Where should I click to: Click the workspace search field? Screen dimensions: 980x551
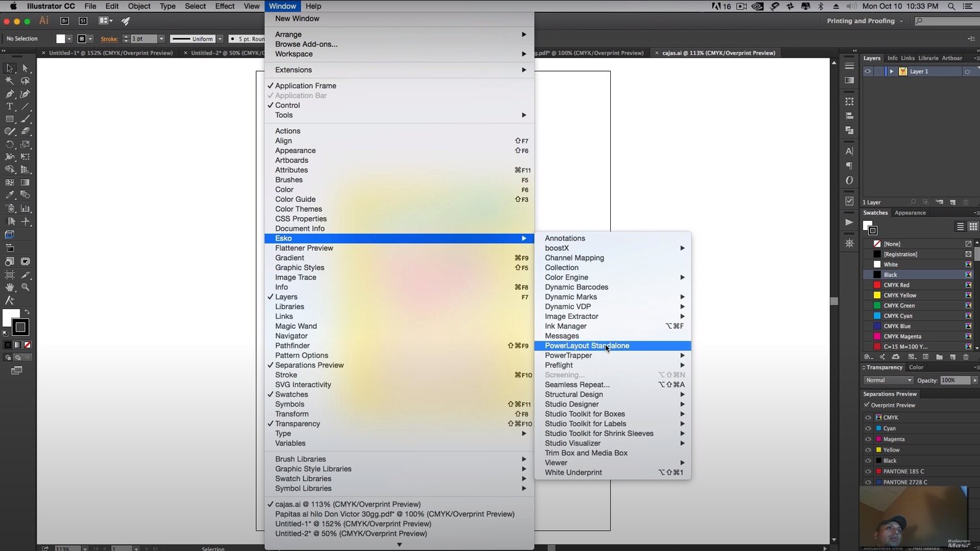tap(946, 21)
